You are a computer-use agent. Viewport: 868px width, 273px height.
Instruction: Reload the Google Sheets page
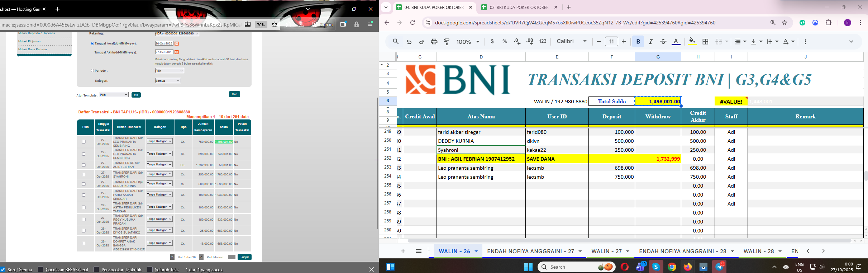(412, 23)
